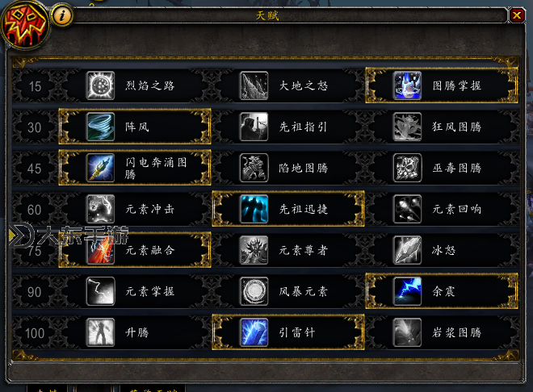Image resolution: width=533 pixels, height=392 pixels.
Task: Select the 闪电奔涌图腾 talent icon
Action: coord(100,168)
